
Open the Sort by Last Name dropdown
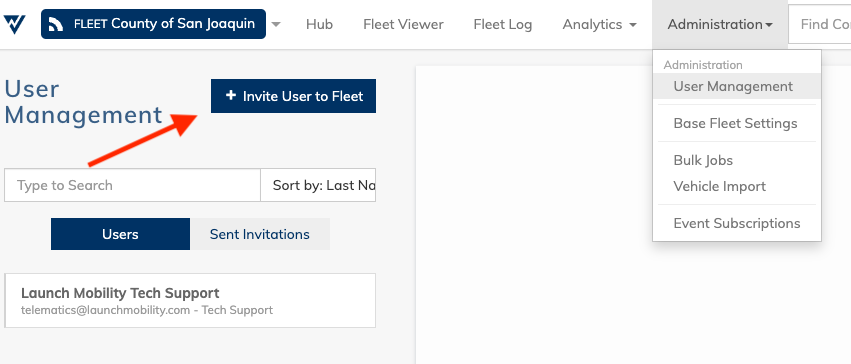[318, 185]
